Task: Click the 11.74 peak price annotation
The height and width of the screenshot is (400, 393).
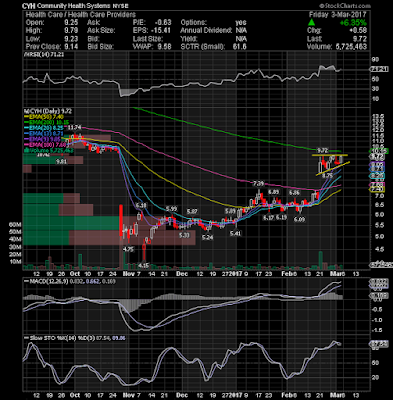Action: 74,127
